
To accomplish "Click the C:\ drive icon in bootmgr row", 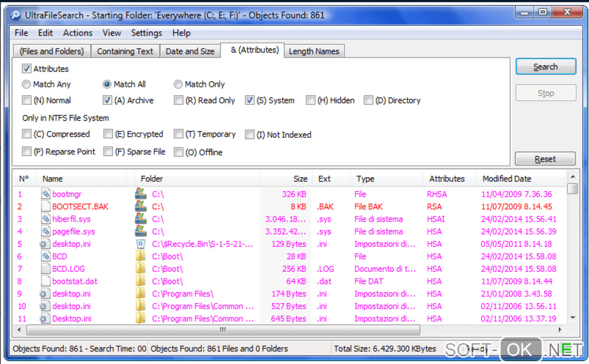I will (x=140, y=194).
